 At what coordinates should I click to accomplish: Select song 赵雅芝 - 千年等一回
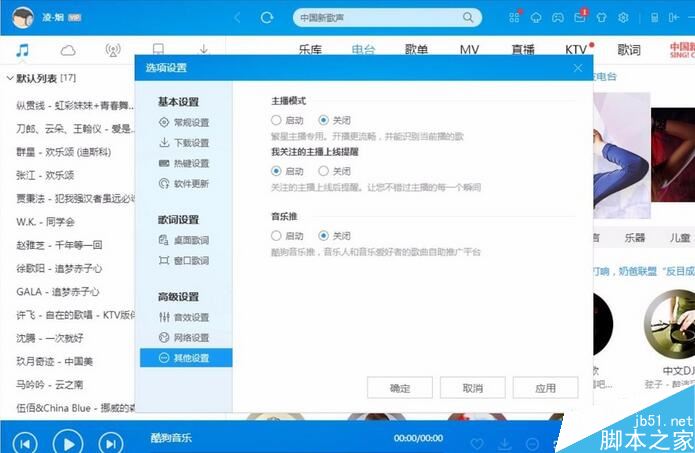coord(59,245)
